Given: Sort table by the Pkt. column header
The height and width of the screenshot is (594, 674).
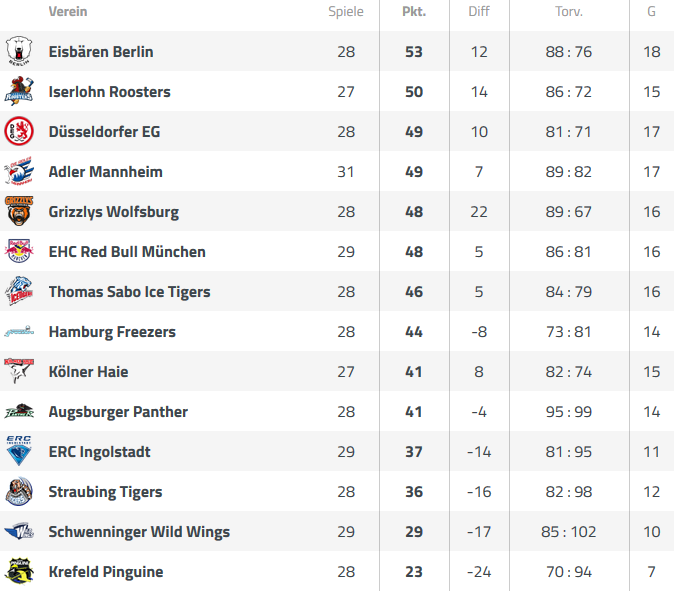Looking at the screenshot, I should [414, 12].
